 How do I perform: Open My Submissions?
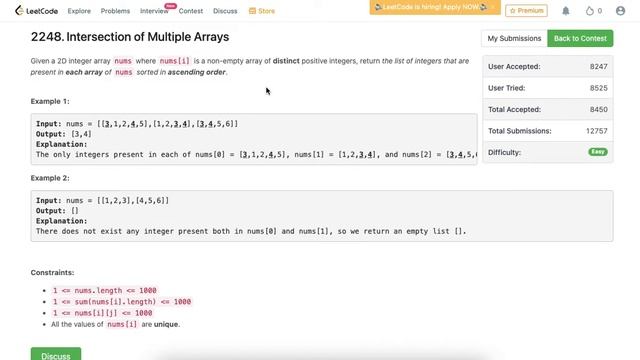[514, 38]
